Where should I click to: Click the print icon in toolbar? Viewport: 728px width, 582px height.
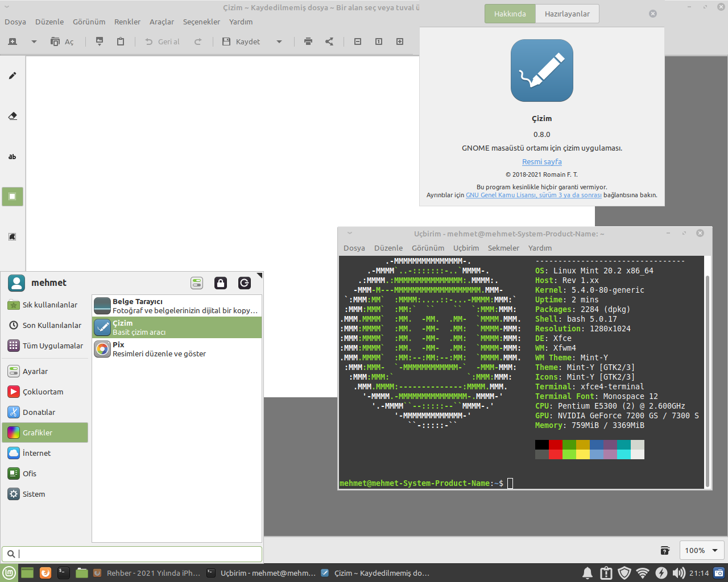tap(308, 41)
